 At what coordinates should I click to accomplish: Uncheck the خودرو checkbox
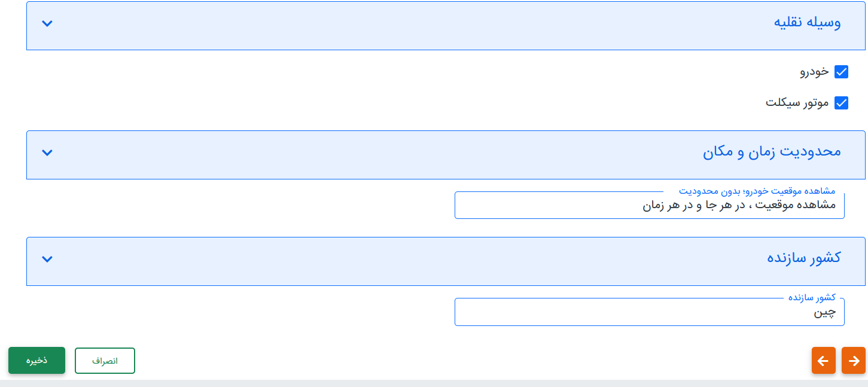point(841,72)
